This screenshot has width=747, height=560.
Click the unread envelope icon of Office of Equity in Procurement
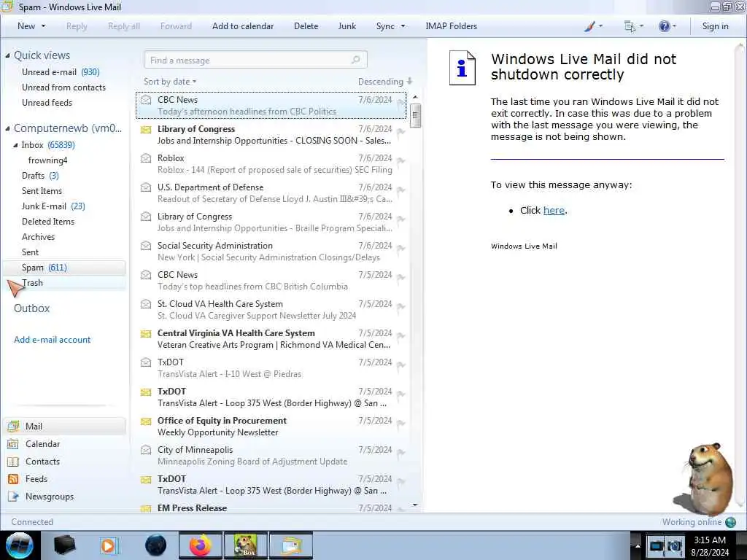(146, 421)
